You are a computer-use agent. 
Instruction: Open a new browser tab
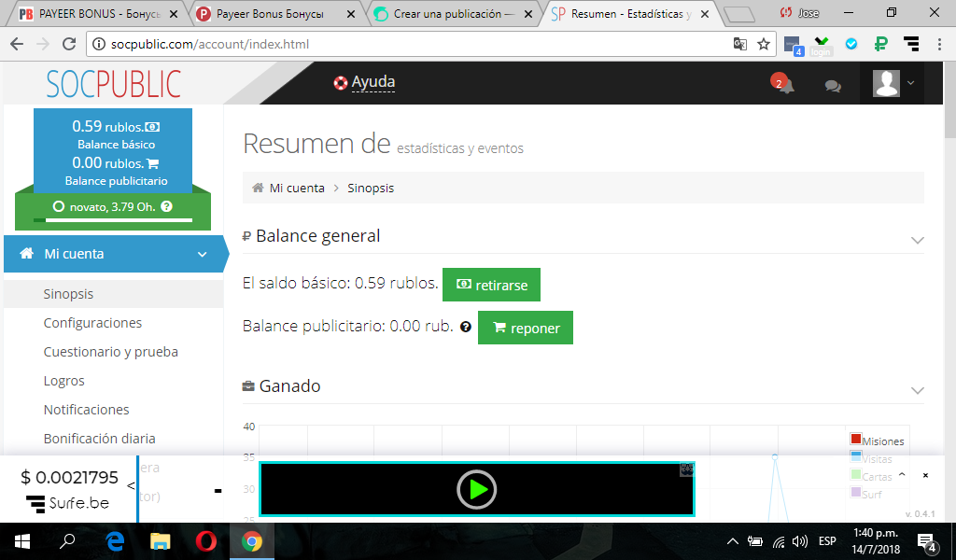click(x=739, y=14)
